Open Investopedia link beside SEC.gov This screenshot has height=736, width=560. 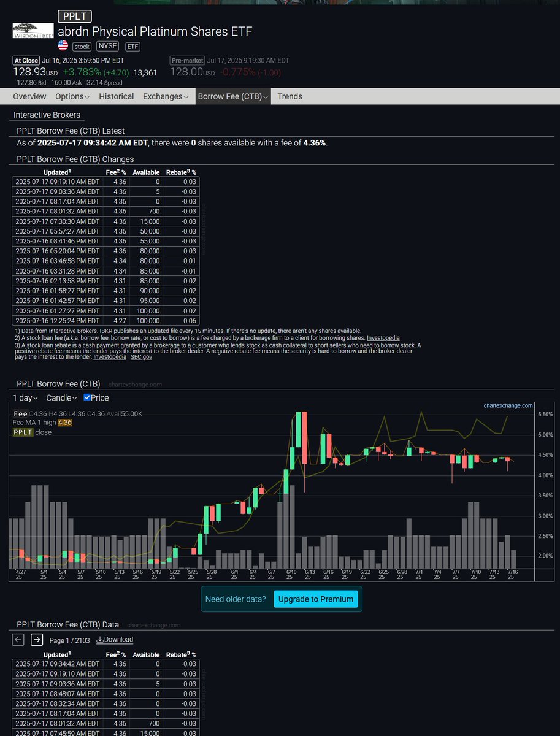(110, 356)
